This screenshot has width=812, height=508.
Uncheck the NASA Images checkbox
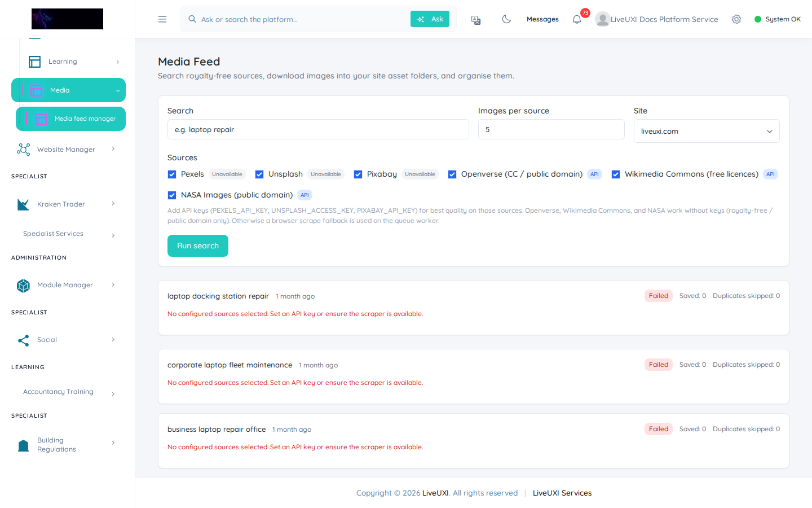(172, 195)
